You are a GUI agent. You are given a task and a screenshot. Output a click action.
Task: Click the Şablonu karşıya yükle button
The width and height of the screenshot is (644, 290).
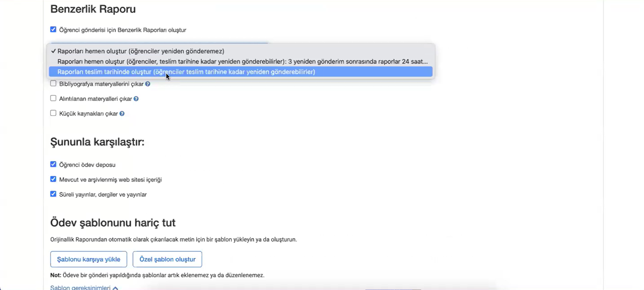point(89,259)
